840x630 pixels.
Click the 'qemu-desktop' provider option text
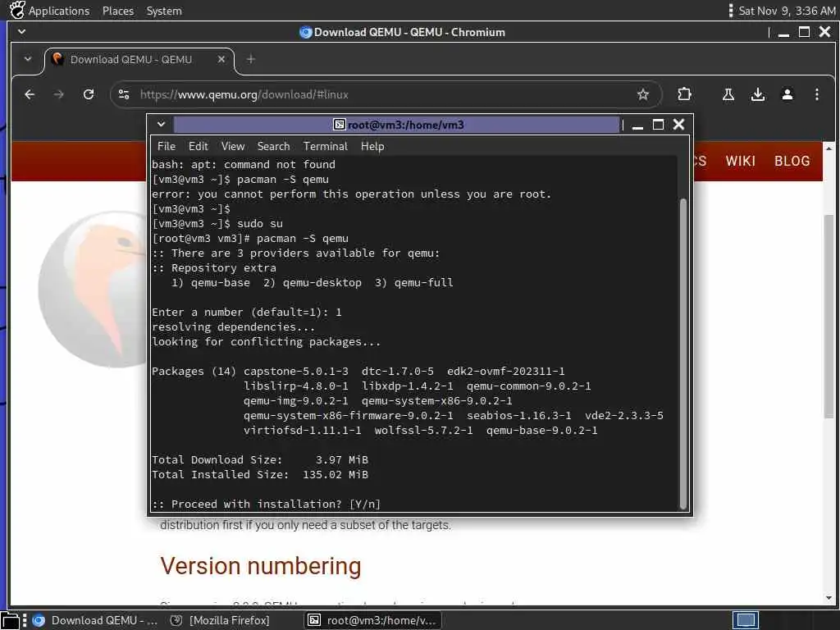[x=322, y=283]
